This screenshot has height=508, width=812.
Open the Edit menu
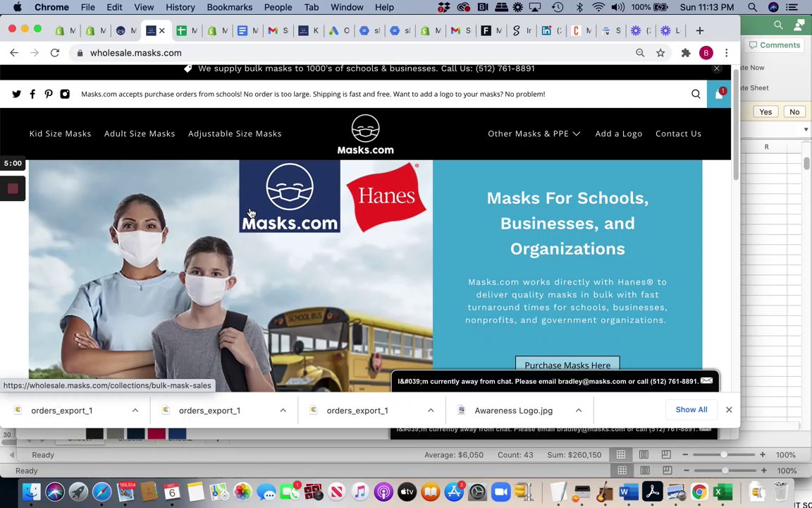coord(114,7)
